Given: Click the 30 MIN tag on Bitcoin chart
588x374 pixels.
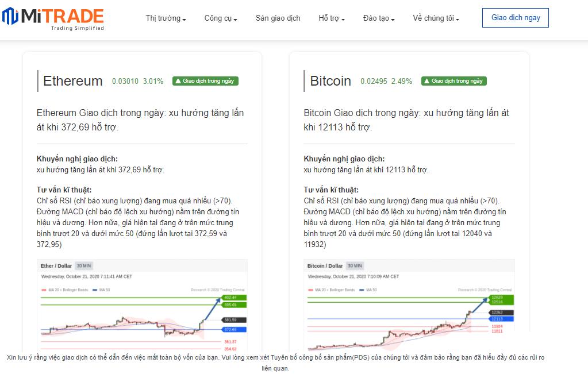Looking at the screenshot, I should tap(355, 266).
